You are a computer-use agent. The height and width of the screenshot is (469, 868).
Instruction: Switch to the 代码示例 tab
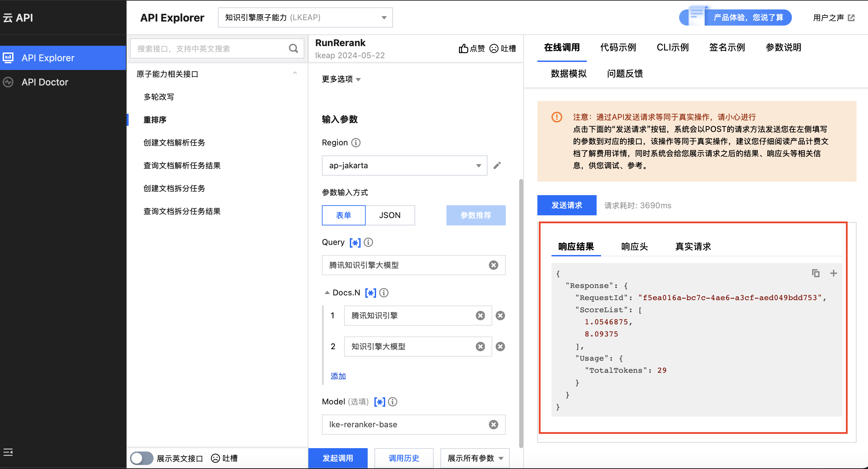coord(618,47)
